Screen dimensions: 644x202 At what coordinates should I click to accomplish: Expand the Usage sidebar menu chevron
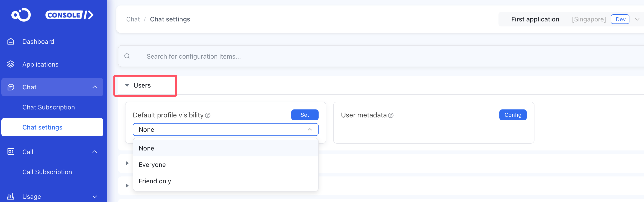pos(95,197)
